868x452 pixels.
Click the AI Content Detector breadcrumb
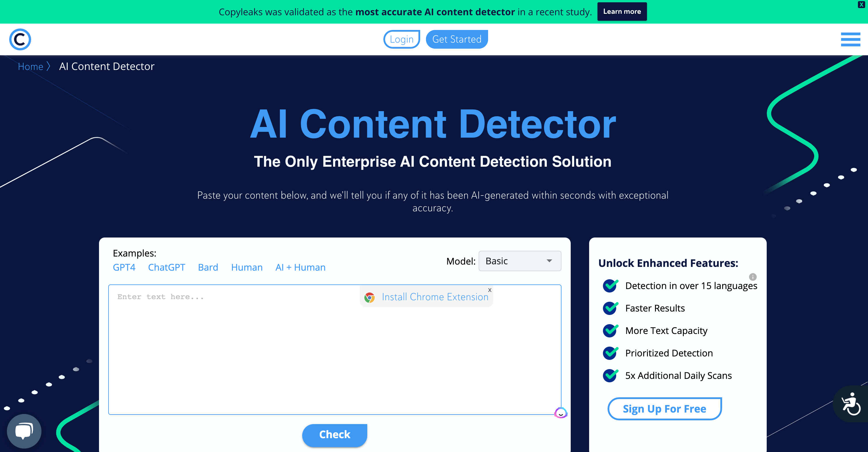(x=107, y=66)
